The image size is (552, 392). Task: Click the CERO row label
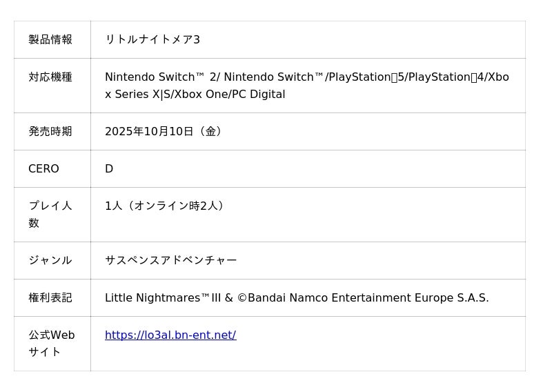click(43, 169)
